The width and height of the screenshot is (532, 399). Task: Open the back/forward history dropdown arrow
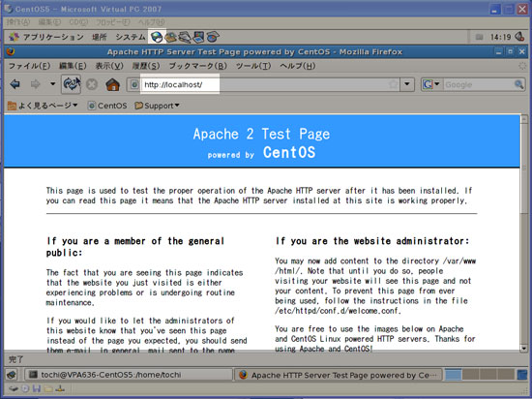tap(52, 83)
